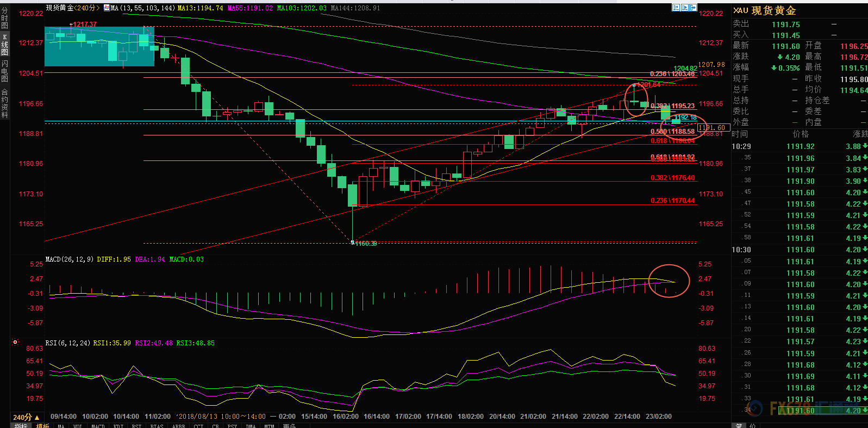Click the RSI1:35.99 value
This screenshot has height=428, width=868.
(112, 343)
